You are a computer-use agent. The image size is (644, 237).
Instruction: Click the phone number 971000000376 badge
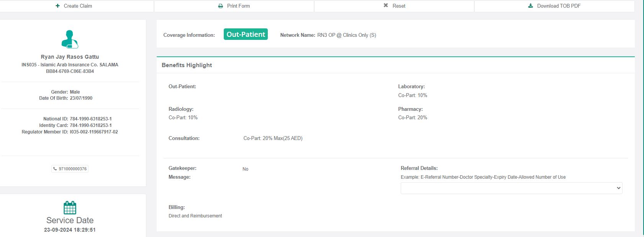pyautogui.click(x=70, y=169)
